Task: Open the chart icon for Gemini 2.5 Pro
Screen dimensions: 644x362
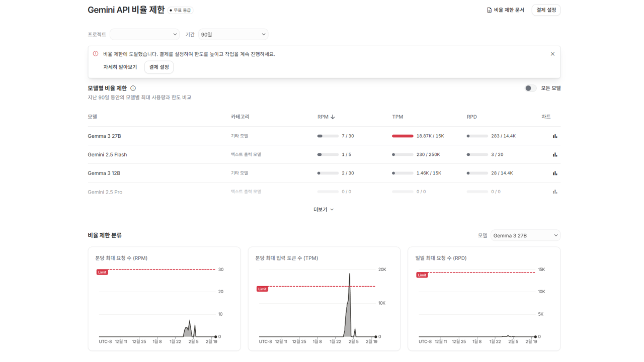Action: tap(555, 192)
